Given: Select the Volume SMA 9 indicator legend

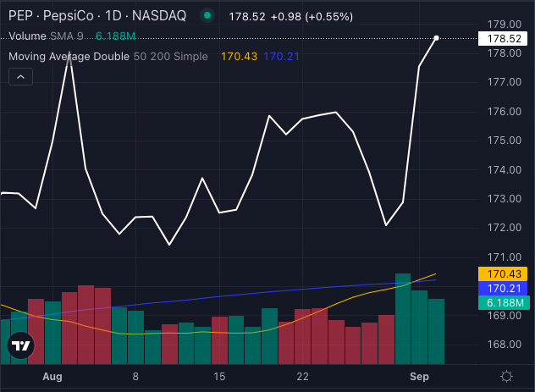Looking at the screenshot, I should pyautogui.click(x=47, y=36).
